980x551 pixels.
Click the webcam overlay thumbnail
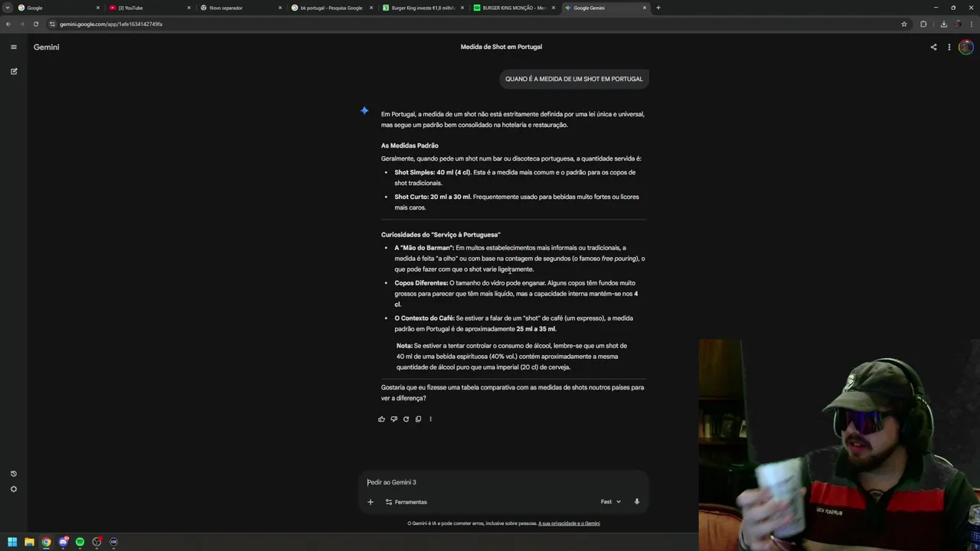pos(839,445)
